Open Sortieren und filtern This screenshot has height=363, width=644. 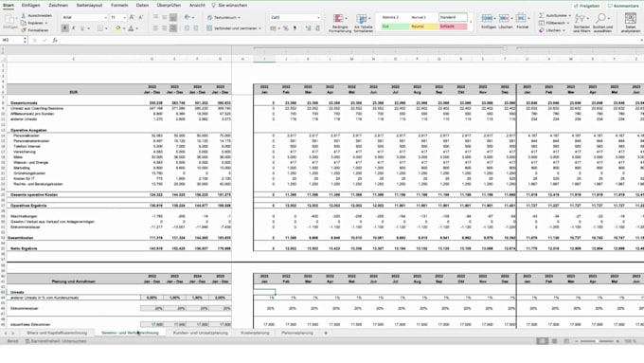click(x=581, y=23)
